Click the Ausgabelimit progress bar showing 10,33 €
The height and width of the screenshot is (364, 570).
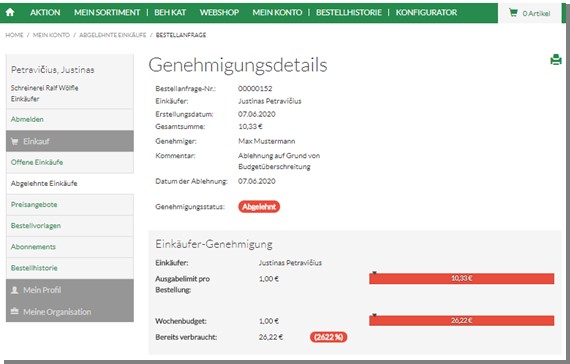[462, 279]
